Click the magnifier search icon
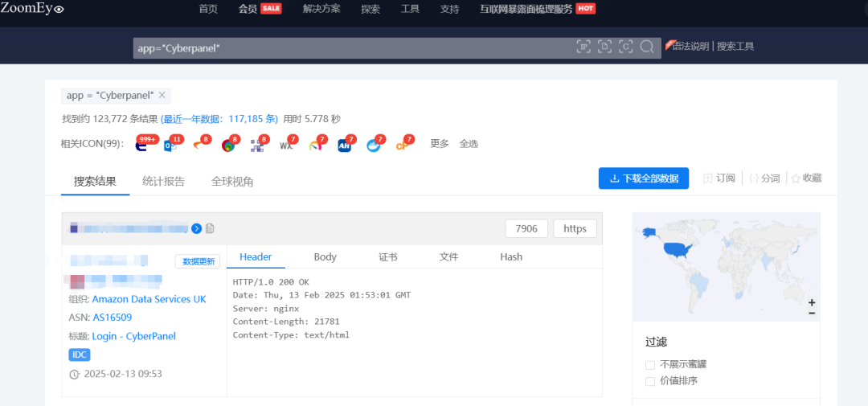 [x=646, y=47]
